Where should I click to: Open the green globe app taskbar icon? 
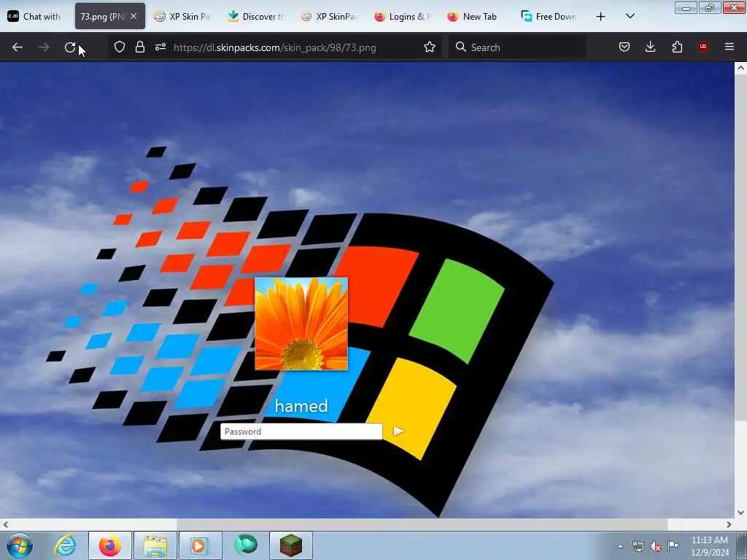pos(245,545)
